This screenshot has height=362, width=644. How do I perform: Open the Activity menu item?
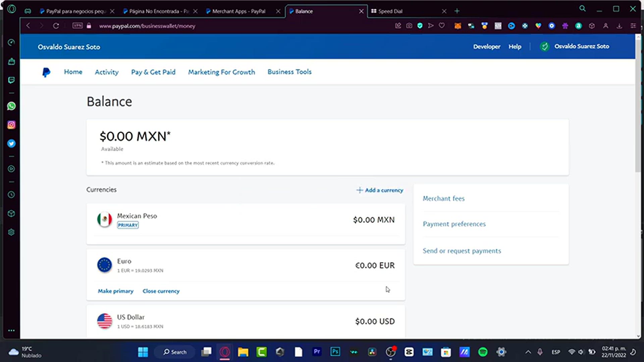tap(107, 72)
